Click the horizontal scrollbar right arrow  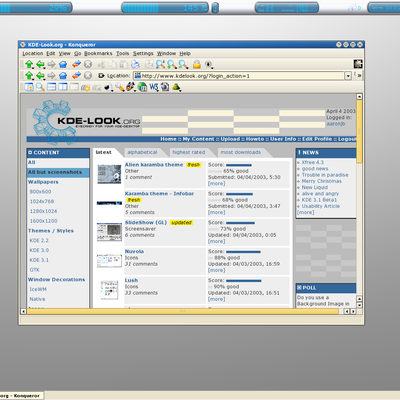353,311
